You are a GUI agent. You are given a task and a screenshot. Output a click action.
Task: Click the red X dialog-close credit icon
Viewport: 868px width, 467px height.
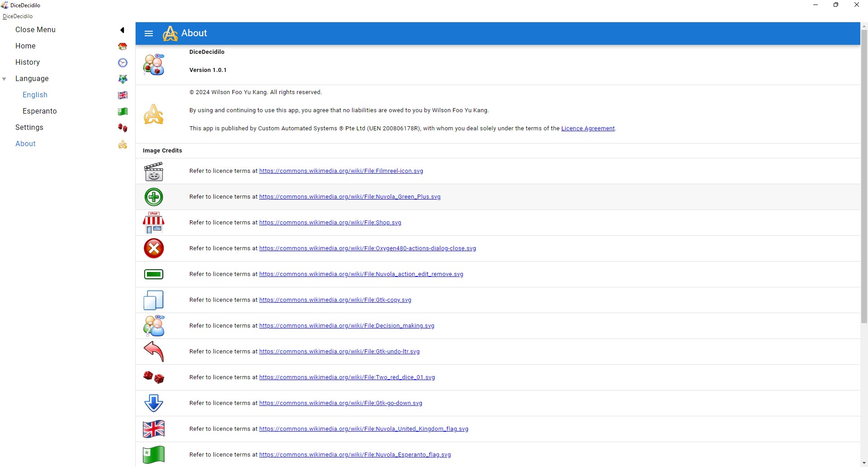pyautogui.click(x=154, y=248)
